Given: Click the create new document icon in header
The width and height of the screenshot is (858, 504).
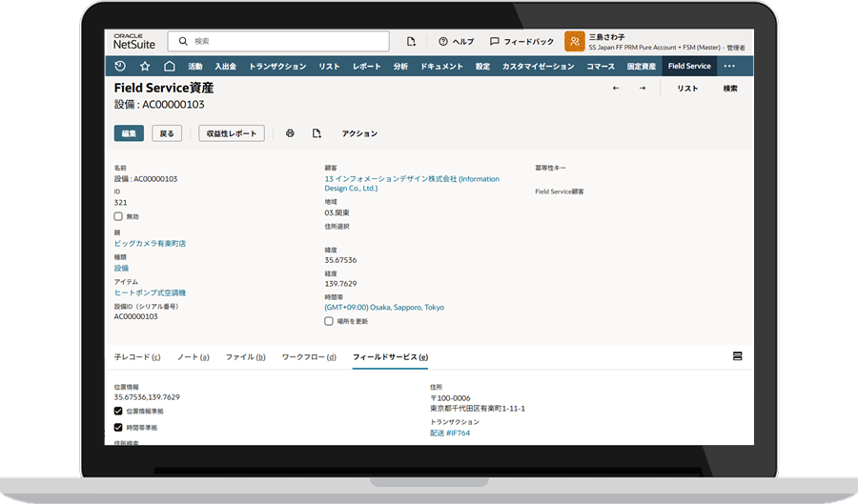Looking at the screenshot, I should [411, 42].
